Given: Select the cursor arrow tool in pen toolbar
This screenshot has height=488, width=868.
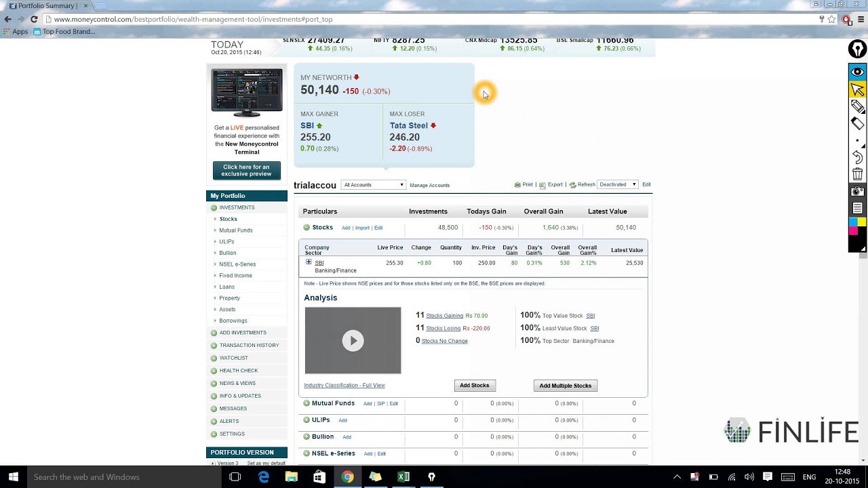Looking at the screenshot, I should [858, 89].
